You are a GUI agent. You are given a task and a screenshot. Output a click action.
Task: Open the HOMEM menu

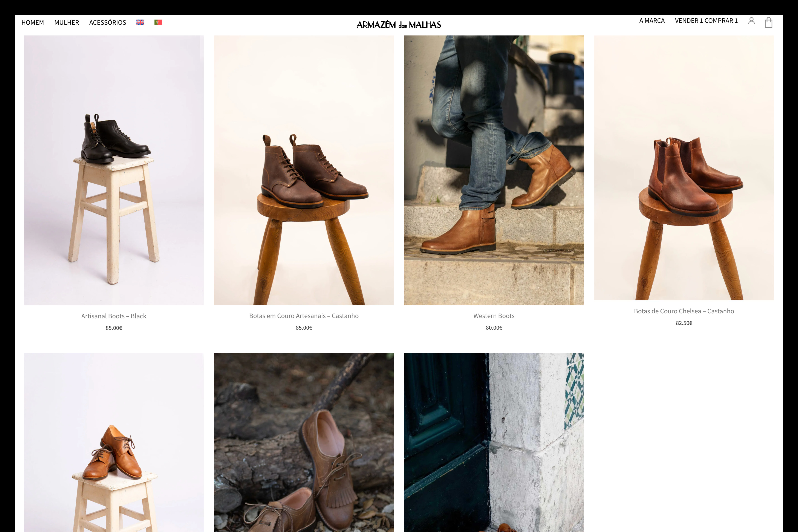pyautogui.click(x=33, y=22)
